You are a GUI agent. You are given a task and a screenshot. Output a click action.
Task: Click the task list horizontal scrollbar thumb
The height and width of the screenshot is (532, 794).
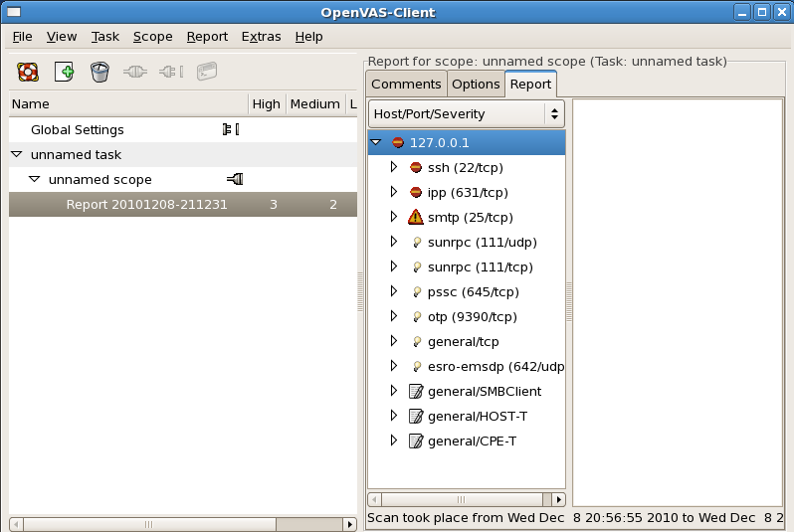(x=149, y=524)
